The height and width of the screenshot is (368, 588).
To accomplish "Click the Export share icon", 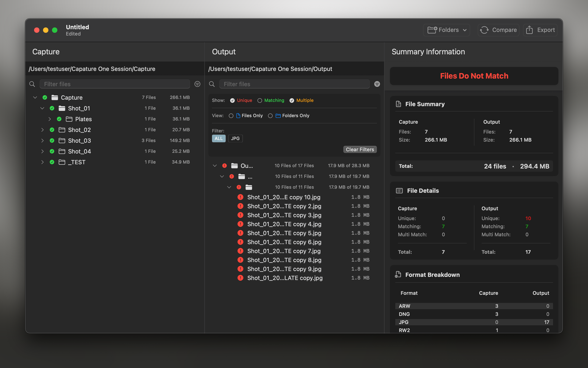I will (x=529, y=30).
